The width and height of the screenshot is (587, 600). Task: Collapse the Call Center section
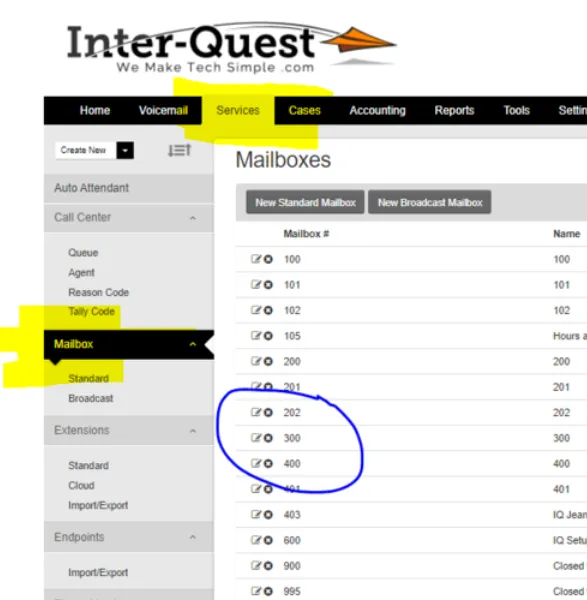coord(193,218)
